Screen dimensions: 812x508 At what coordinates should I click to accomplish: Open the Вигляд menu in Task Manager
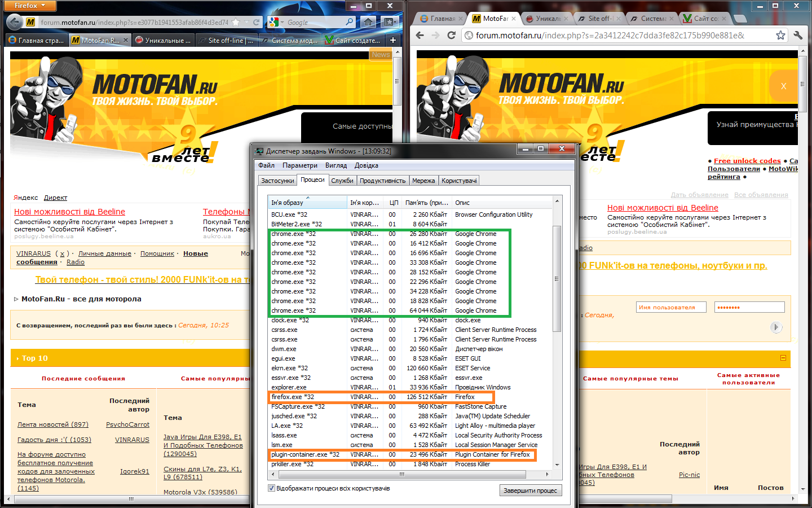[x=336, y=165]
